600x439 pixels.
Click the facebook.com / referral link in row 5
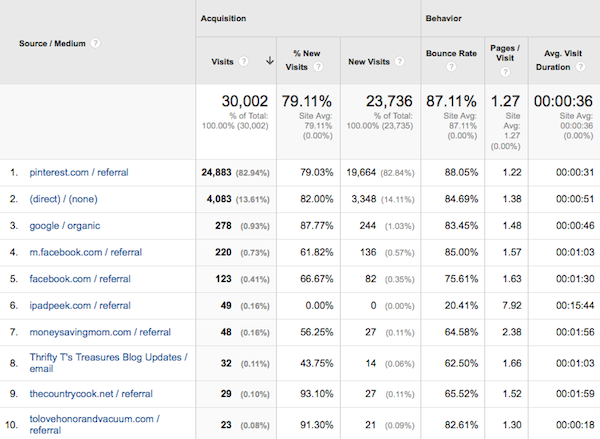79,281
